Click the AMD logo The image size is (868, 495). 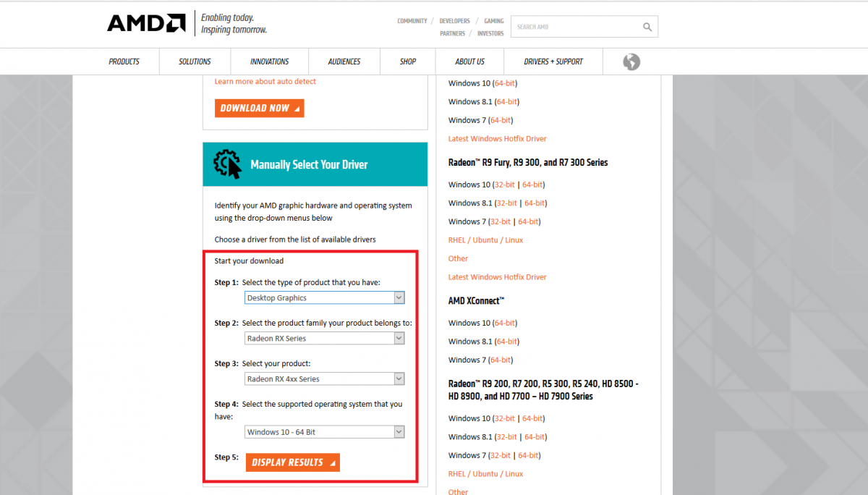(146, 23)
